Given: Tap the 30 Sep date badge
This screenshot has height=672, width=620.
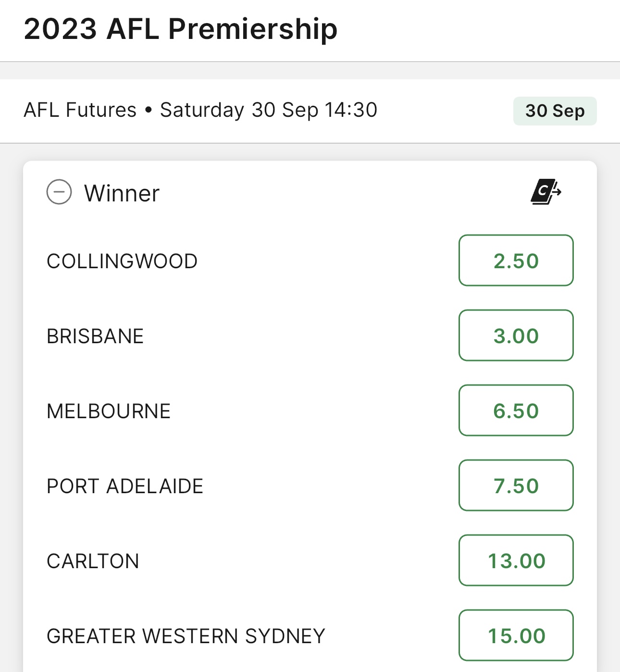Looking at the screenshot, I should click(x=555, y=111).
